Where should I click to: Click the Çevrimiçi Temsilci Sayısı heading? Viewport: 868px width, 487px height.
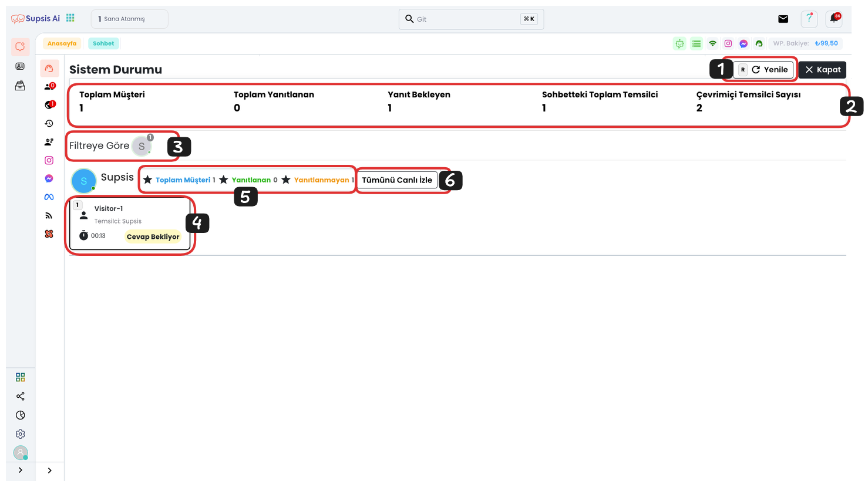[748, 94]
